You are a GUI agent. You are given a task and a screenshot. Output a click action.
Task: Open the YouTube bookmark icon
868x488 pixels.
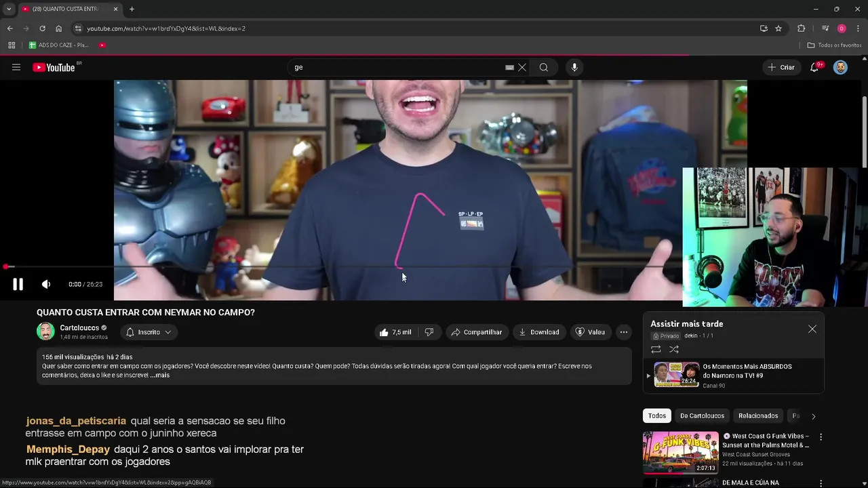pyautogui.click(x=102, y=45)
